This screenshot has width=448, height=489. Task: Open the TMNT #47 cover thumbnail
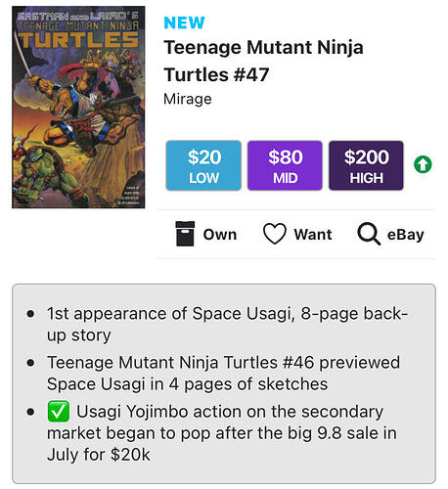(78, 107)
